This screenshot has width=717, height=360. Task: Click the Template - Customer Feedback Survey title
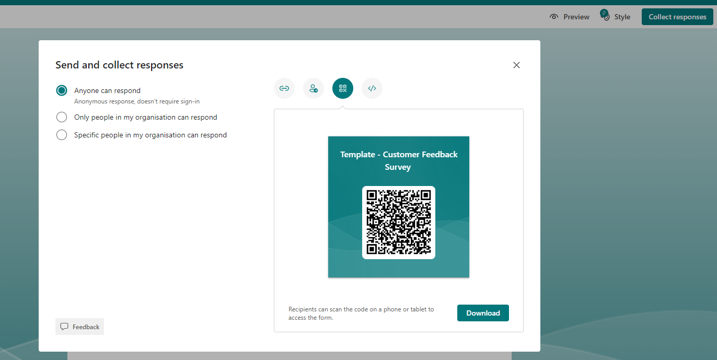pos(398,161)
